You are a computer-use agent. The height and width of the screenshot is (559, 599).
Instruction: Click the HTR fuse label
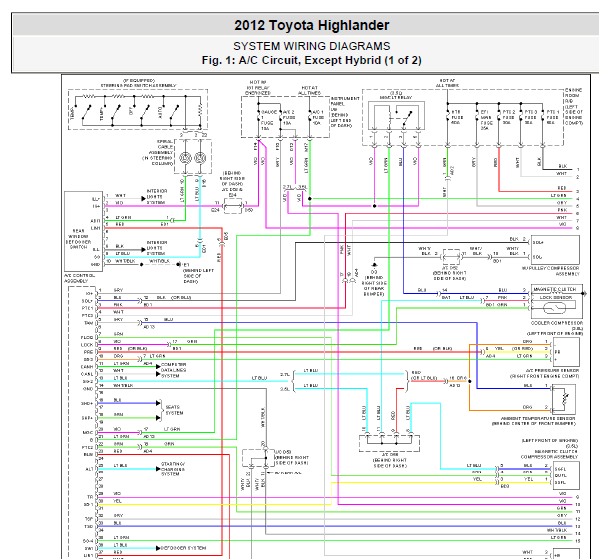tap(457, 117)
